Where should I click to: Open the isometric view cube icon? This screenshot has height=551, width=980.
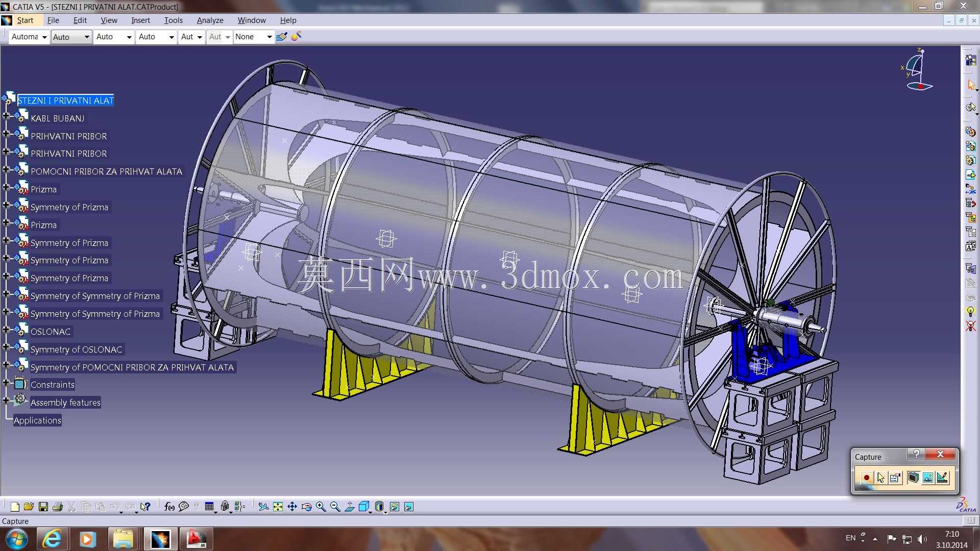[364, 507]
